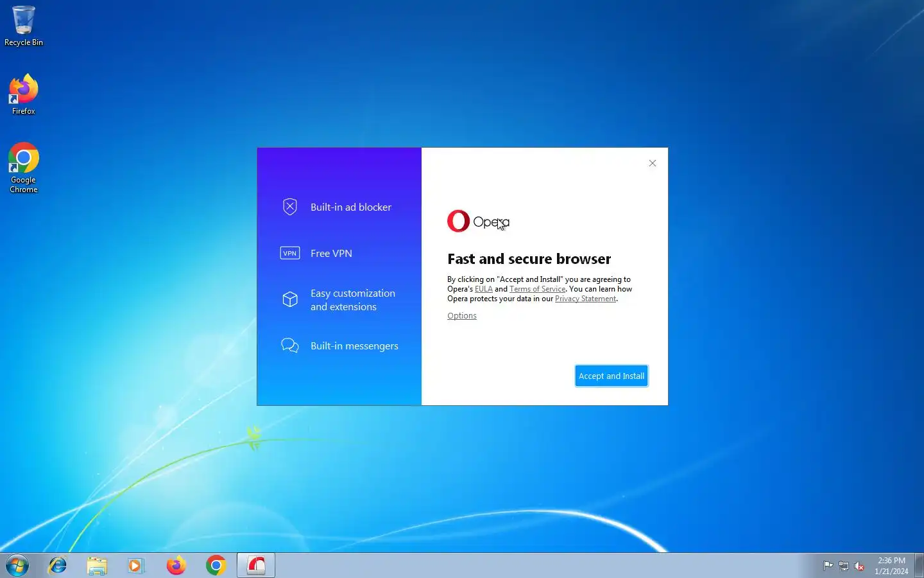Close the Opera installer dialog
Image resolution: width=924 pixels, height=578 pixels.
653,163
